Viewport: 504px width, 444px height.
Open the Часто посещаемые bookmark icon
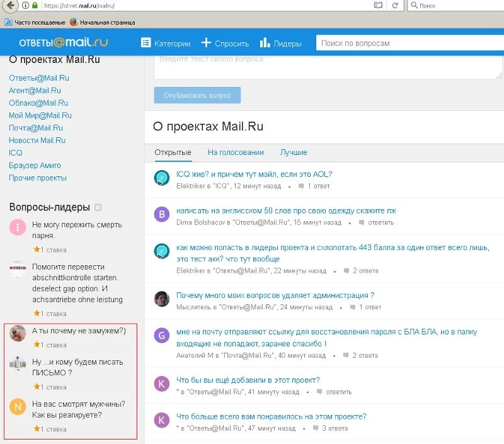pyautogui.click(x=8, y=22)
